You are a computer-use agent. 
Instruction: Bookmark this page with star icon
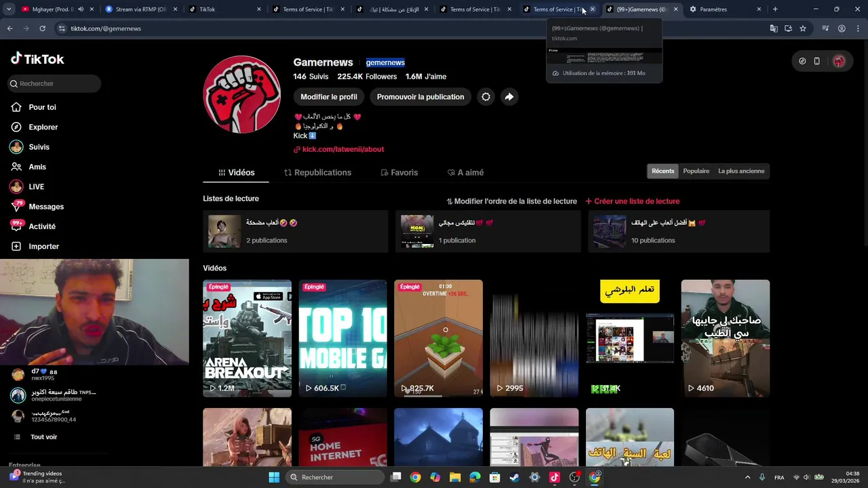coord(803,28)
